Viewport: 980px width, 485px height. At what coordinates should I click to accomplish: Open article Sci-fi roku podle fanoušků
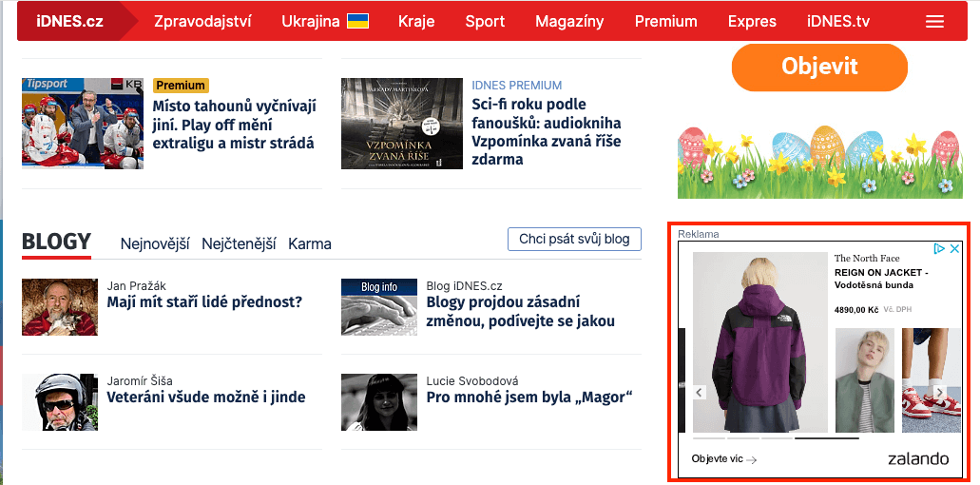[547, 131]
